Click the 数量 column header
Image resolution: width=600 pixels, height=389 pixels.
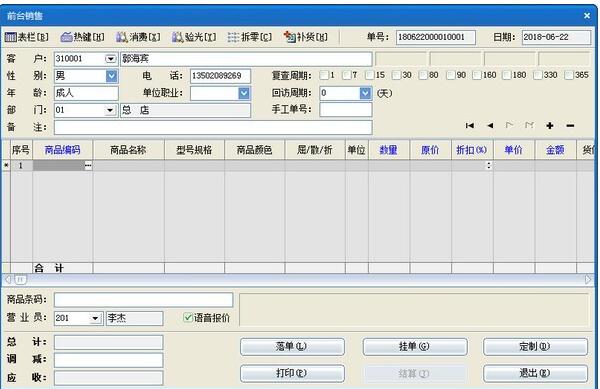pyautogui.click(x=388, y=150)
